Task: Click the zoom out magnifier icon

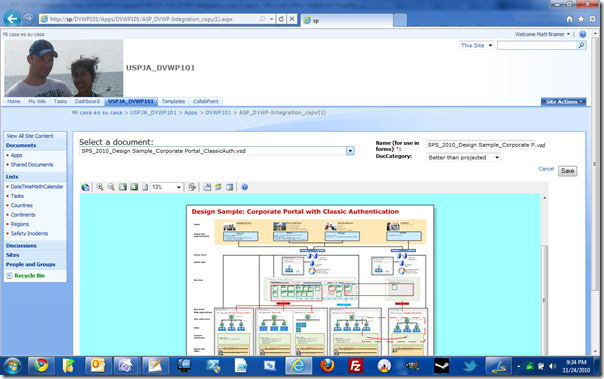Action: (111, 187)
